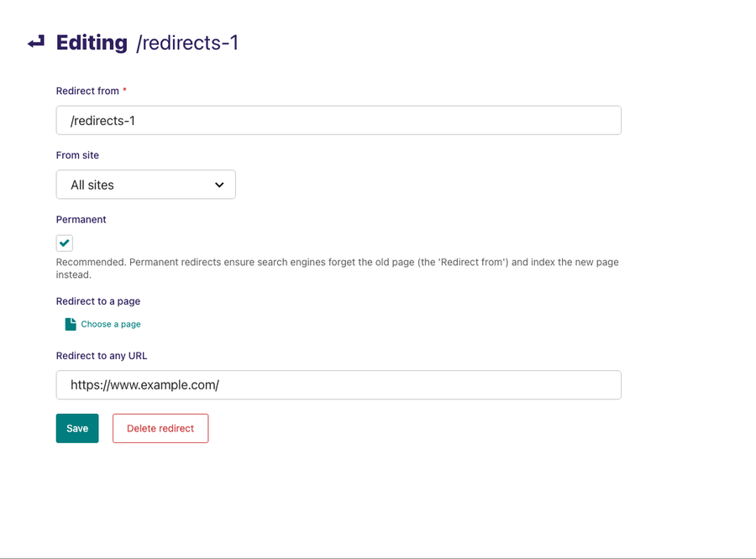Screen dimensions: 756x559
Task: Open the From site dropdown
Action: point(145,185)
